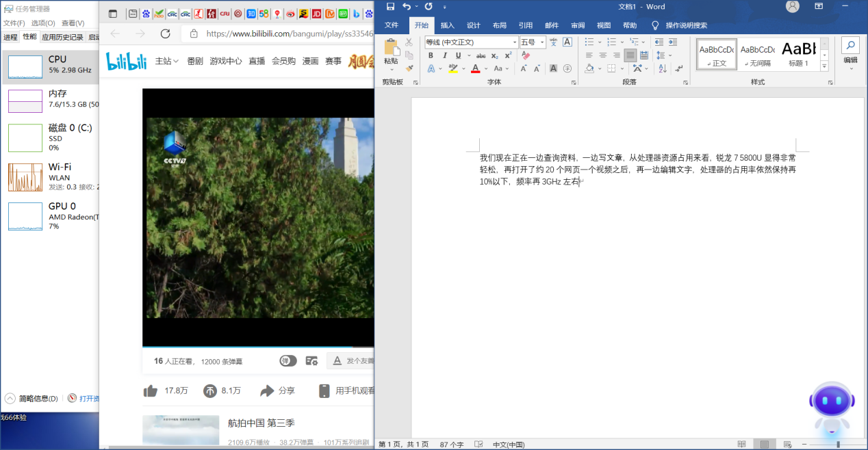Switch to 进程 tab in Task Manager
The width and height of the screenshot is (868, 450).
pos(10,37)
